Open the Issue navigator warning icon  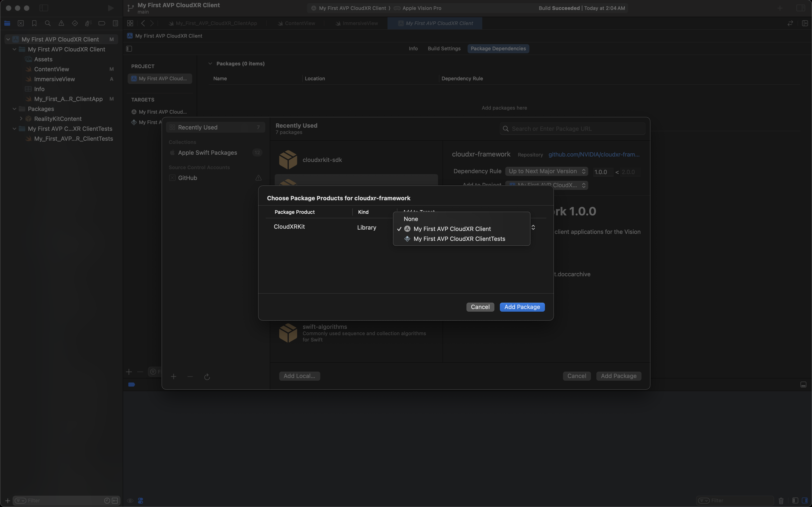point(61,23)
